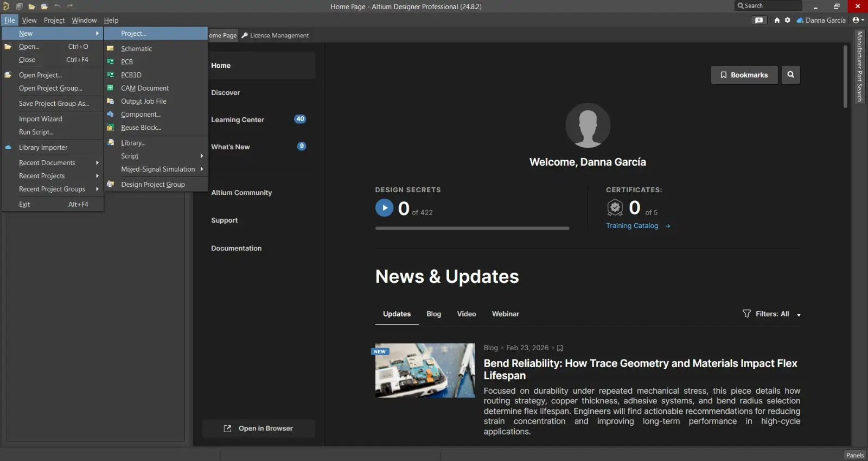
Task: Choose Import Wizard from the File menu
Action: [53, 119]
